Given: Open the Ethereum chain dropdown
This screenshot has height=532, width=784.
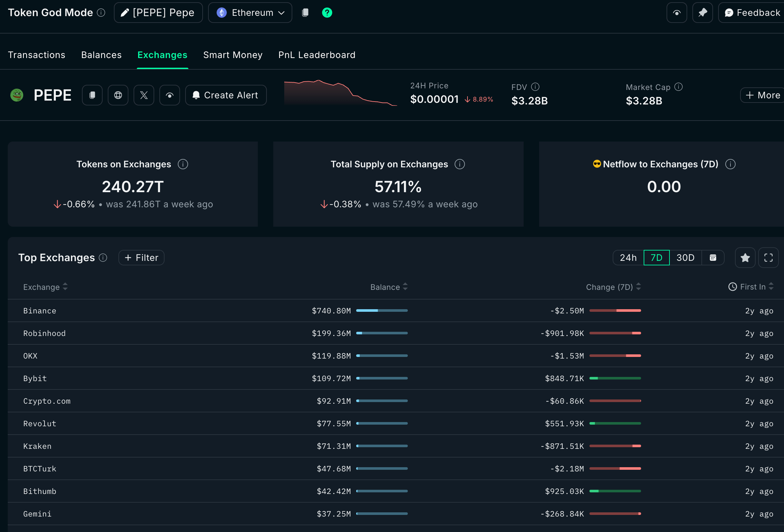Looking at the screenshot, I should [250, 13].
